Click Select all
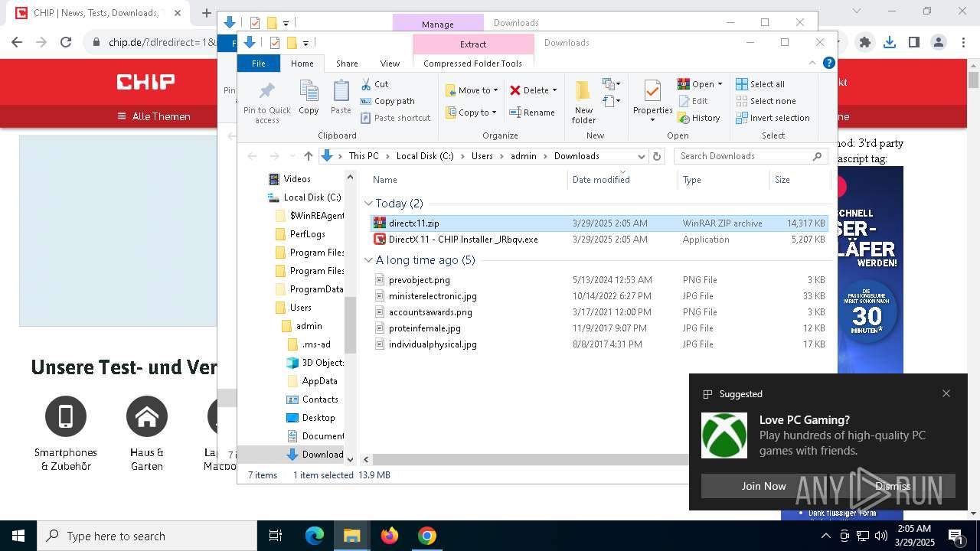 coord(760,84)
